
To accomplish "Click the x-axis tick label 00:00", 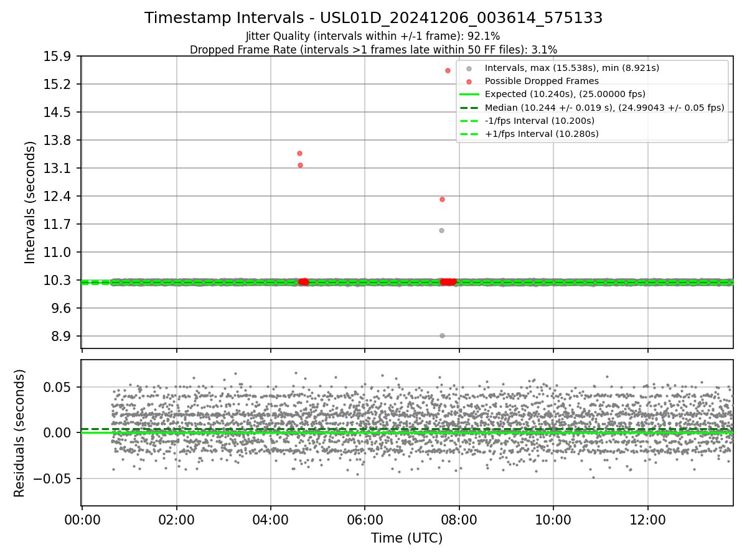I will click(x=82, y=520).
